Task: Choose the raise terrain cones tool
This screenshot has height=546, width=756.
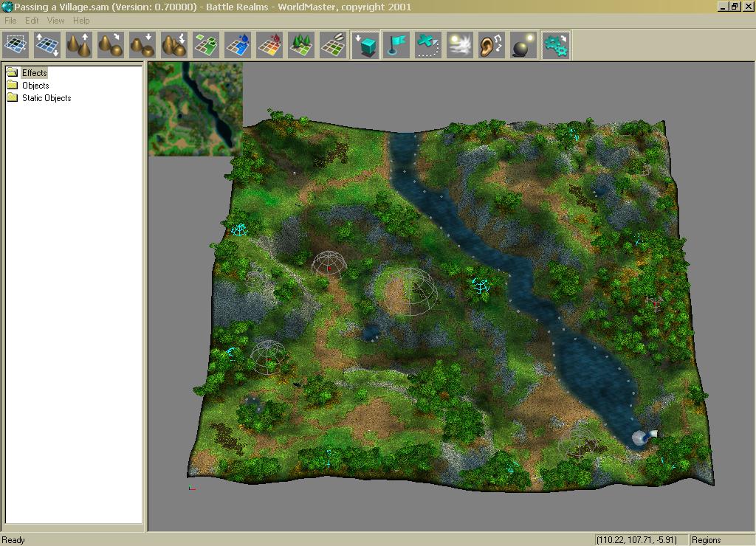Action: [x=79, y=45]
